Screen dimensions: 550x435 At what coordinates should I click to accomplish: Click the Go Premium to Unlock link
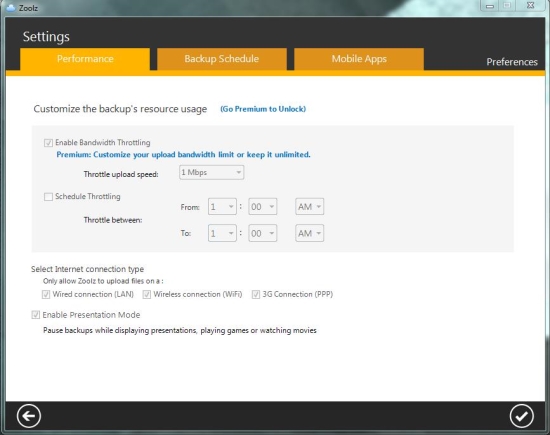[263, 109]
